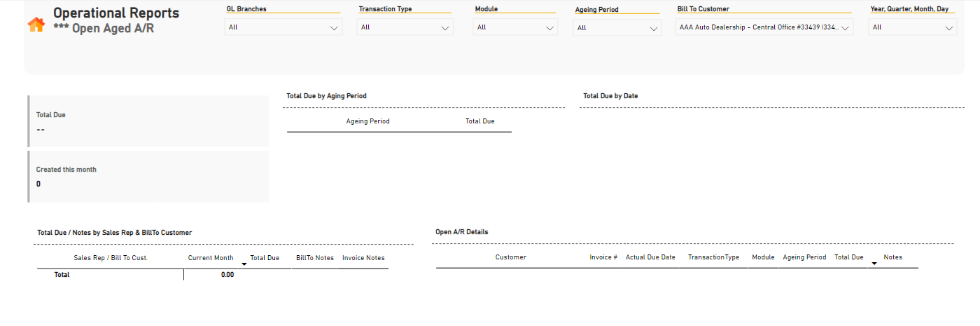Sort by Actual Due Date column
Viewport: 980px width, 326px height.
650,257
